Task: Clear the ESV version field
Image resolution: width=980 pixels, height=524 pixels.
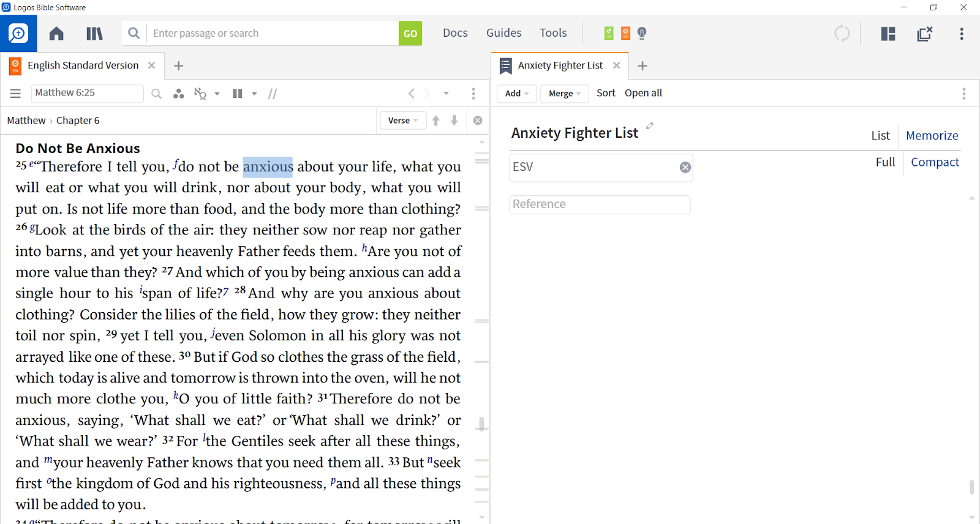Action: click(x=685, y=168)
